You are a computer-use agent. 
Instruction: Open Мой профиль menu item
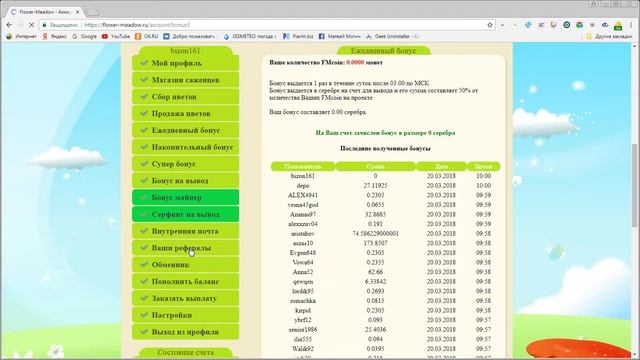pos(185,63)
